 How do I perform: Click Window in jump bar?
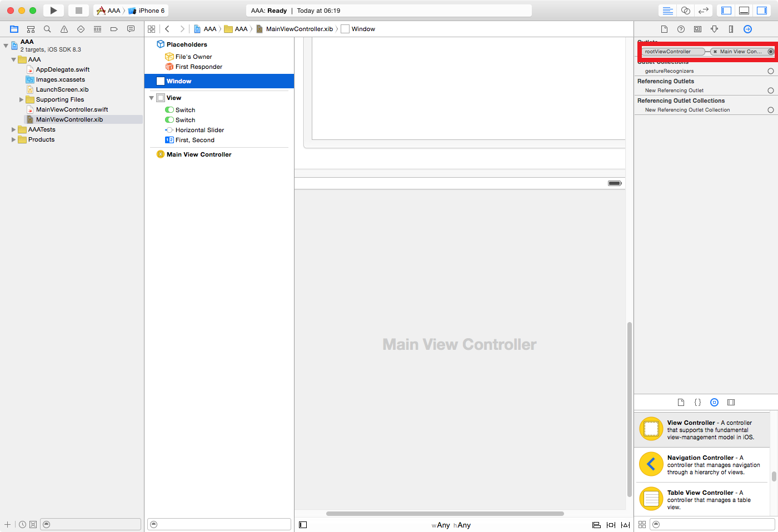[x=358, y=29]
